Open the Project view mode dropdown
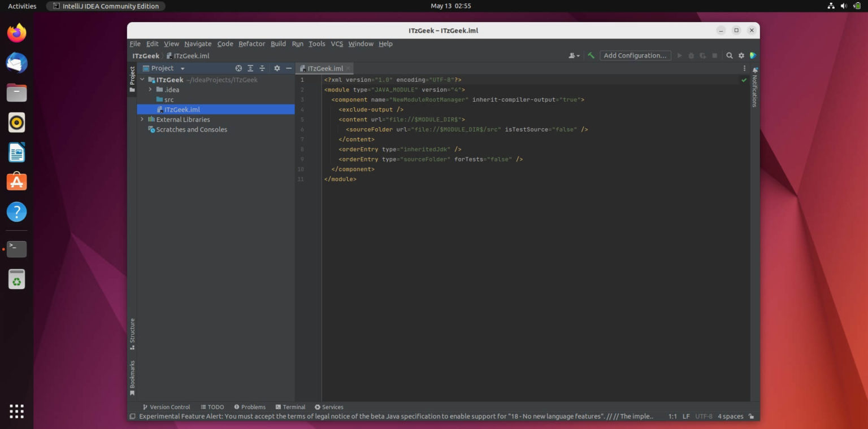The image size is (868, 429). pyautogui.click(x=182, y=68)
